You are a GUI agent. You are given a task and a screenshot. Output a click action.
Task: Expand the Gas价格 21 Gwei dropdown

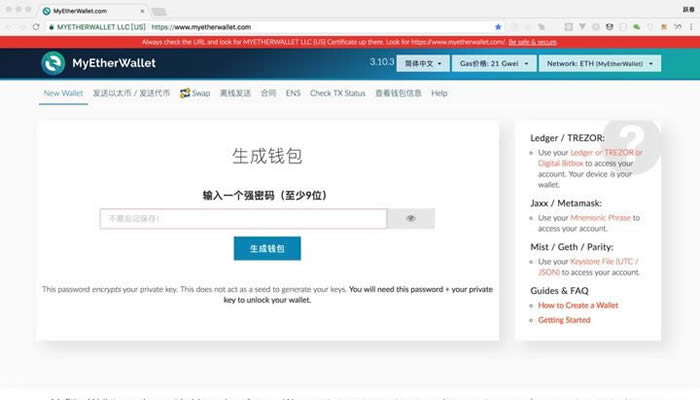tap(494, 63)
